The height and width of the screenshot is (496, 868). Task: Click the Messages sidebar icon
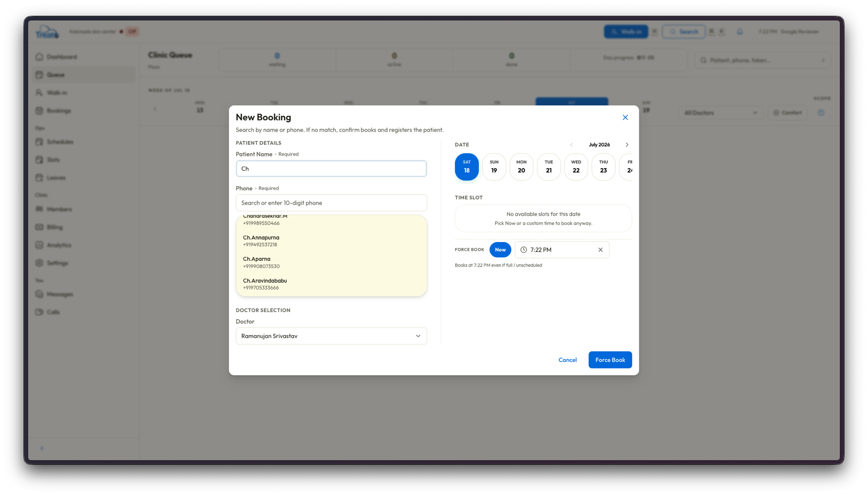coord(39,294)
